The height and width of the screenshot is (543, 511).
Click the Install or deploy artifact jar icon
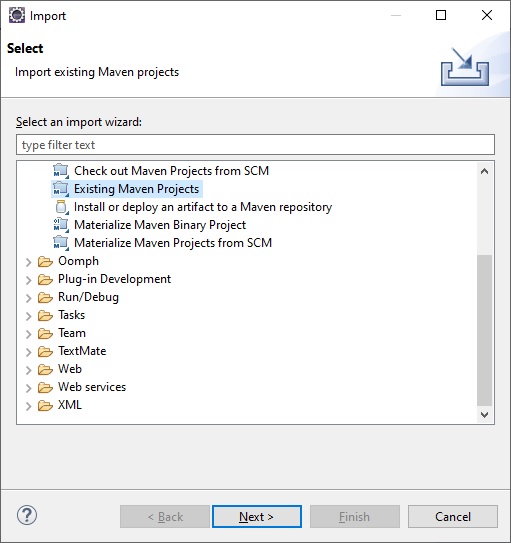(x=61, y=207)
